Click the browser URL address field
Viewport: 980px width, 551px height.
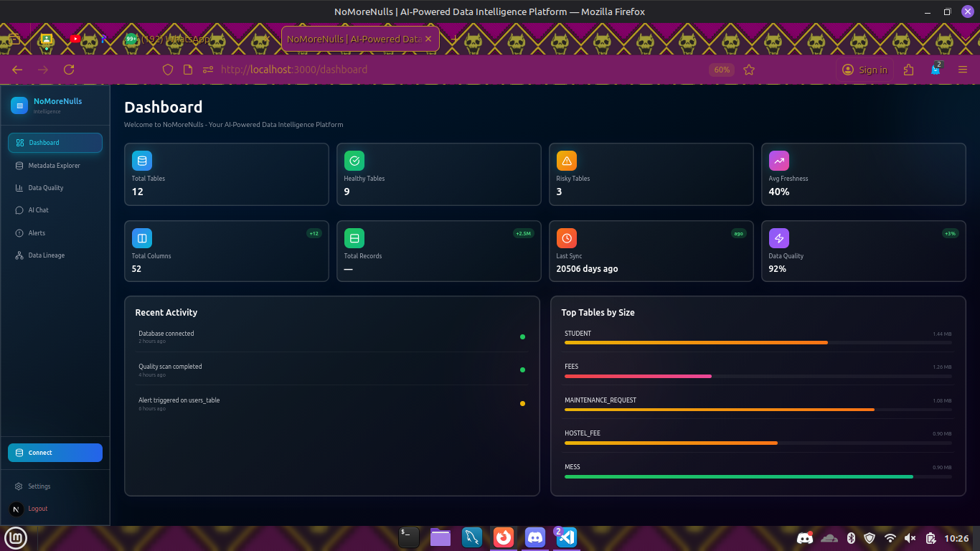click(430, 70)
